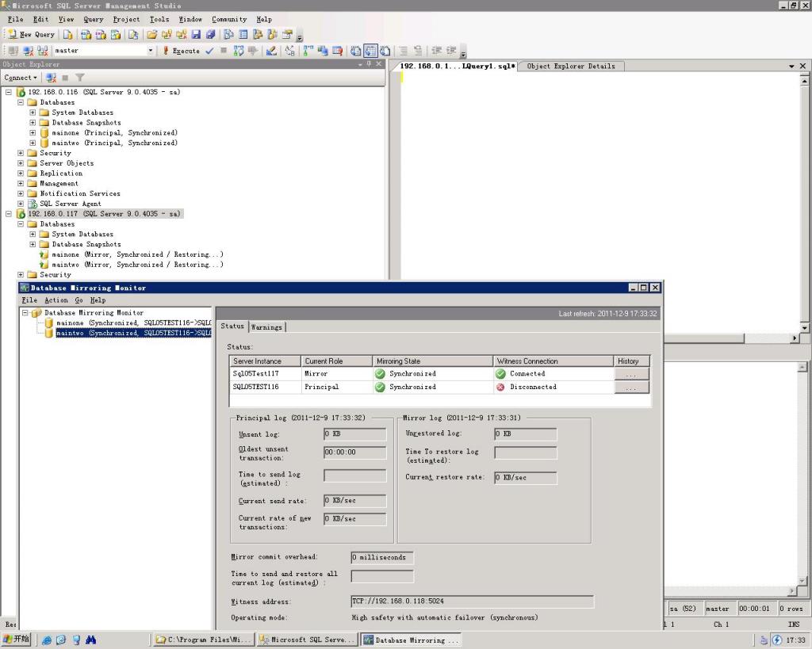
Task: Toggle the Results to Grid icon
Action: [x=370, y=51]
